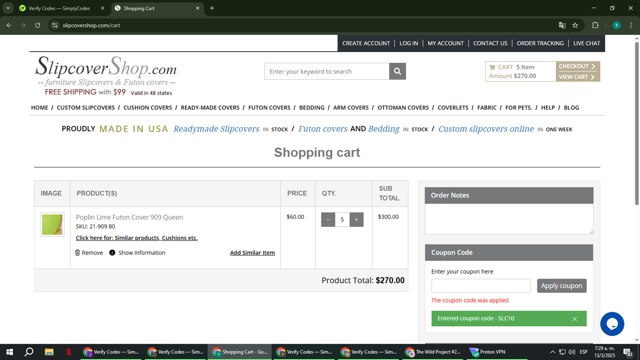Click into the coupon code field
The height and width of the screenshot is (360, 640).
pos(481,286)
